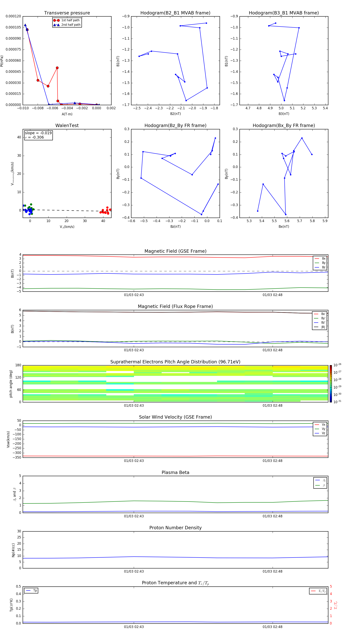Click the red Te/Tp right-axis label
351x644 pixels.
(x=336, y=605)
